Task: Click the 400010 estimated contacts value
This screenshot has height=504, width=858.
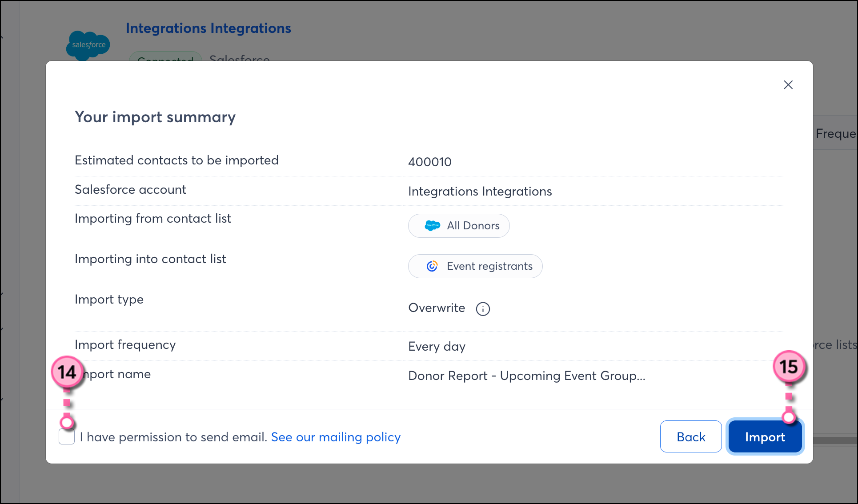Action: click(x=429, y=162)
